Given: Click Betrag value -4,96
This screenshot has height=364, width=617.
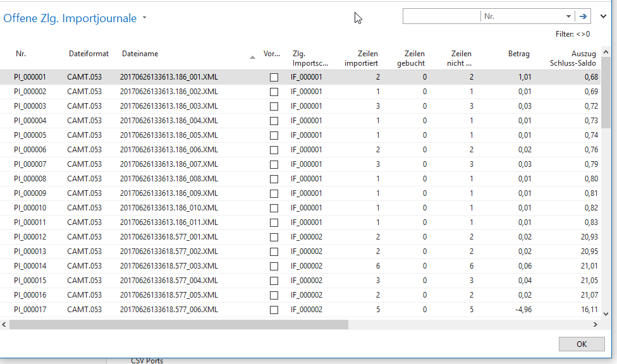Looking at the screenshot, I should pos(523,310).
